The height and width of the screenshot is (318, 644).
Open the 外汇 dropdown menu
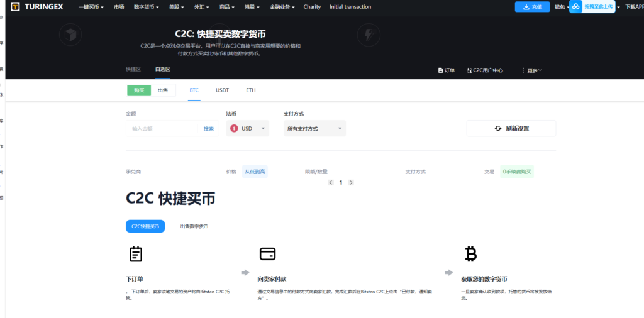(x=202, y=7)
